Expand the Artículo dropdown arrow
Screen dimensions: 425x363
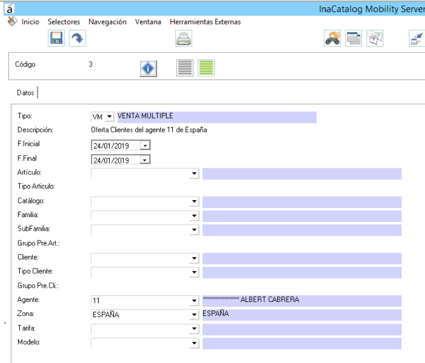(194, 174)
